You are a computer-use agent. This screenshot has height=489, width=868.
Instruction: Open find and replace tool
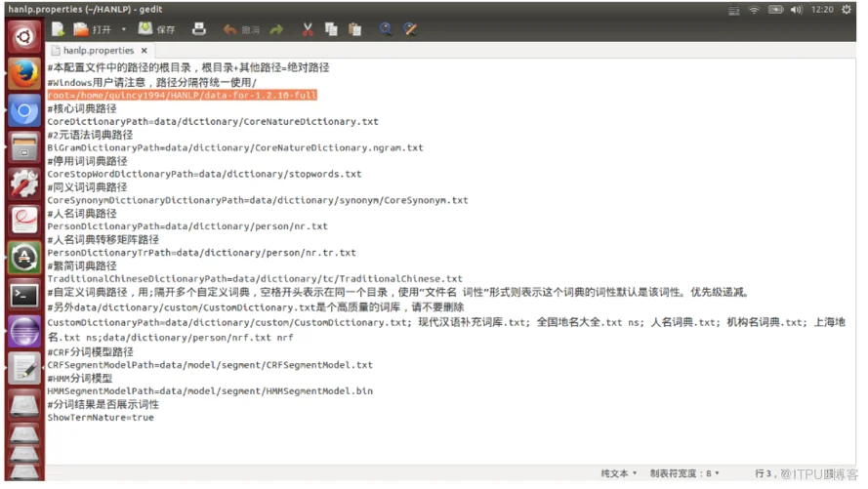coord(410,29)
